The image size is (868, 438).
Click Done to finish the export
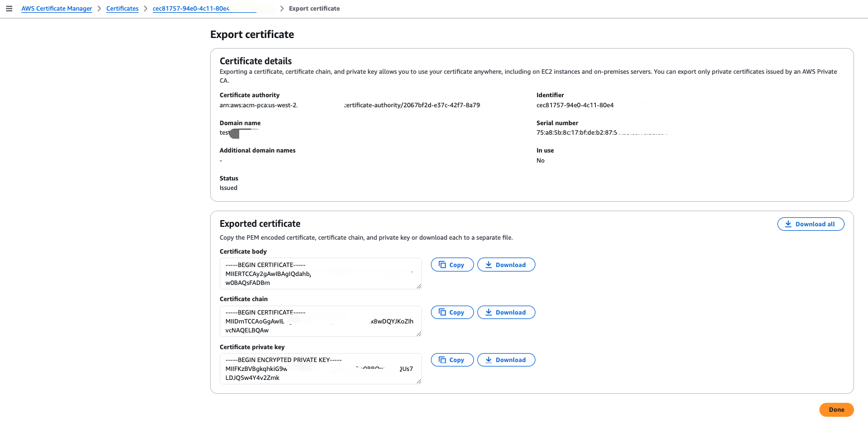click(836, 410)
